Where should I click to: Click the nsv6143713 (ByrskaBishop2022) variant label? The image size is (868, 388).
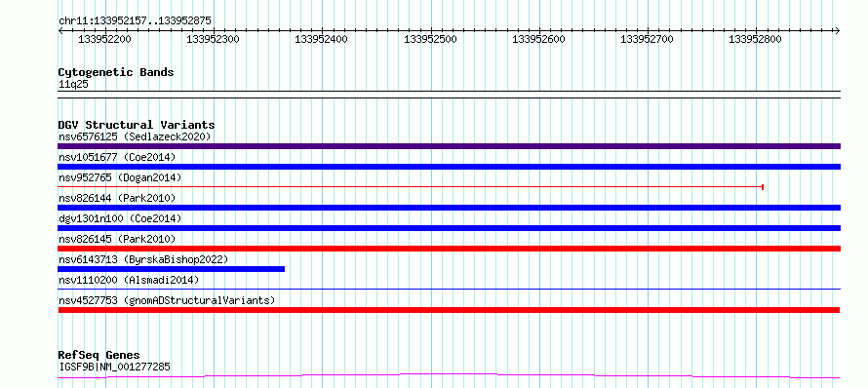[143, 259]
